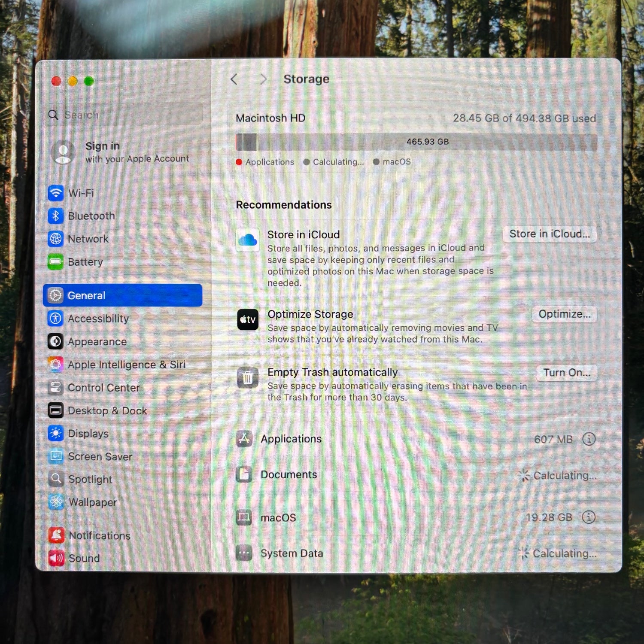Viewport: 644px width, 644px height.
Task: Select the Bluetooth sidebar icon
Action: 56,216
